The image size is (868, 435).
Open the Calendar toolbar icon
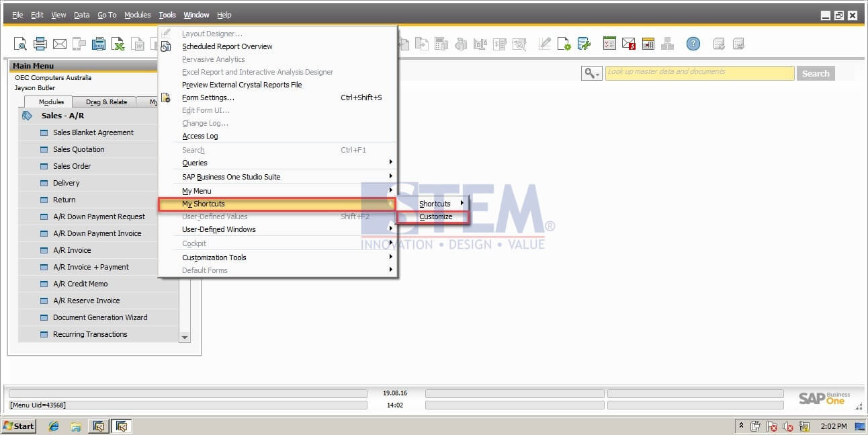click(x=648, y=44)
